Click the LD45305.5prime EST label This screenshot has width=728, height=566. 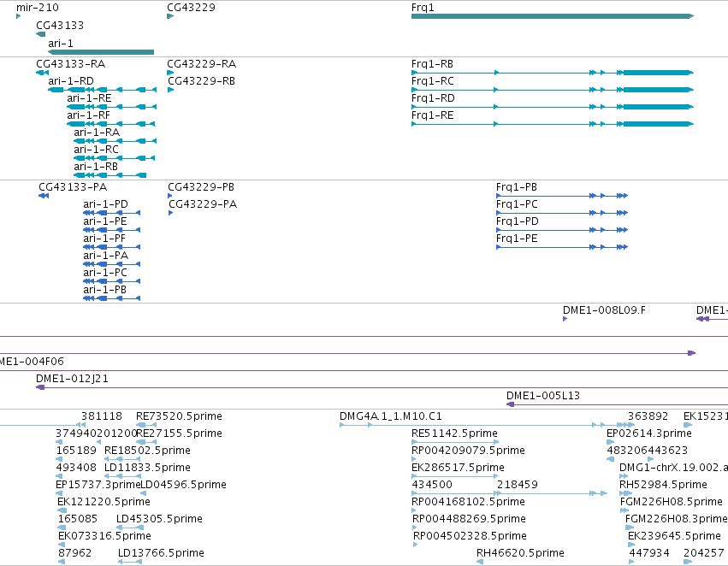click(x=159, y=519)
